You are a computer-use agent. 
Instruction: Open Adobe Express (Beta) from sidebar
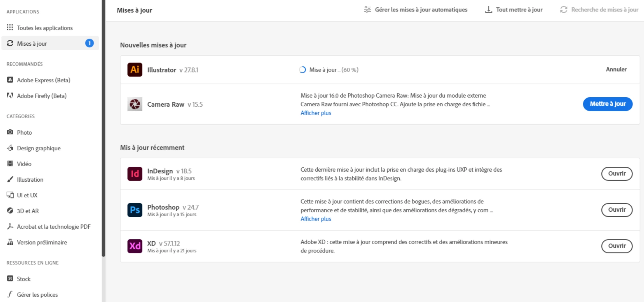pyautogui.click(x=43, y=80)
